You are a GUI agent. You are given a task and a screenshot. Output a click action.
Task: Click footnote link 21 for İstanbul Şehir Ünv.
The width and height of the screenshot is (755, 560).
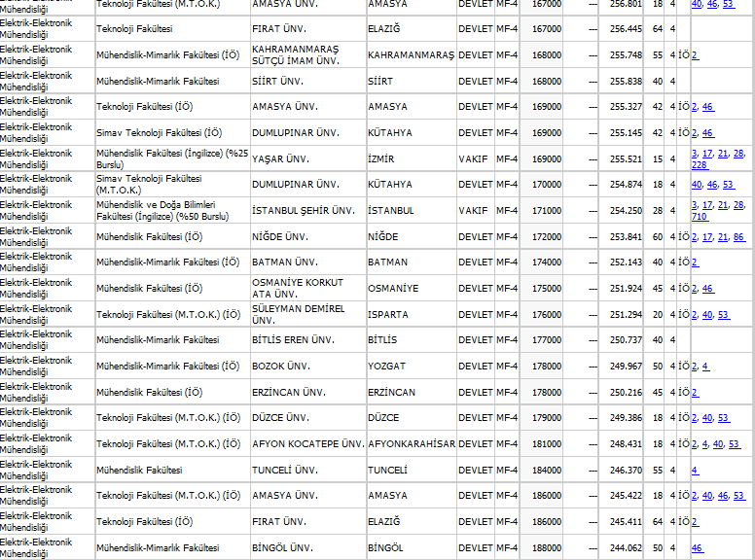(723, 205)
